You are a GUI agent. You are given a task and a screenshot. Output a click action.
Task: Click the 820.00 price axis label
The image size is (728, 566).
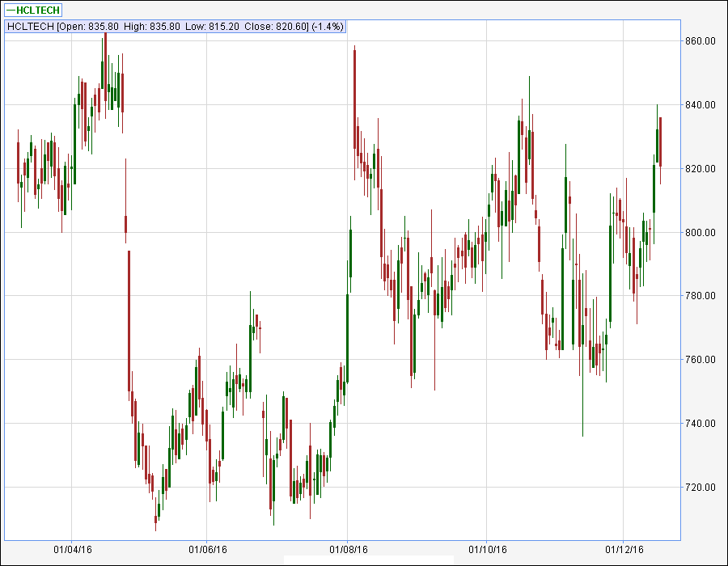coord(700,169)
